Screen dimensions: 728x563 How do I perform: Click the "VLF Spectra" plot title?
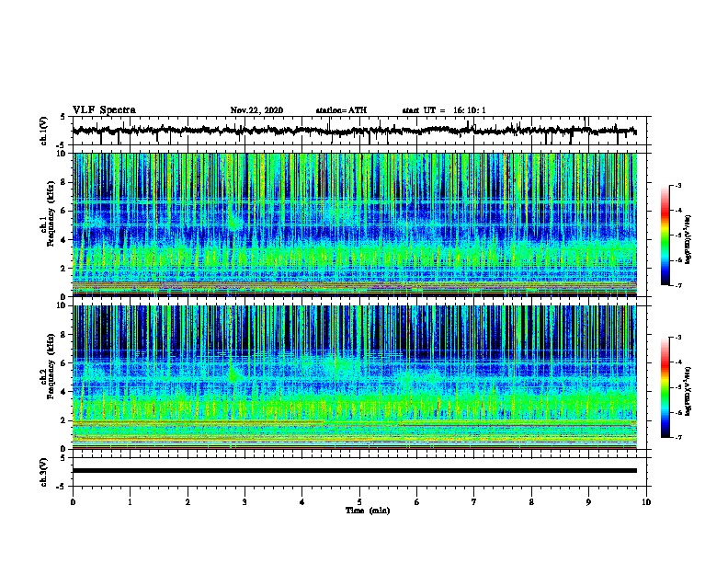click(x=104, y=110)
